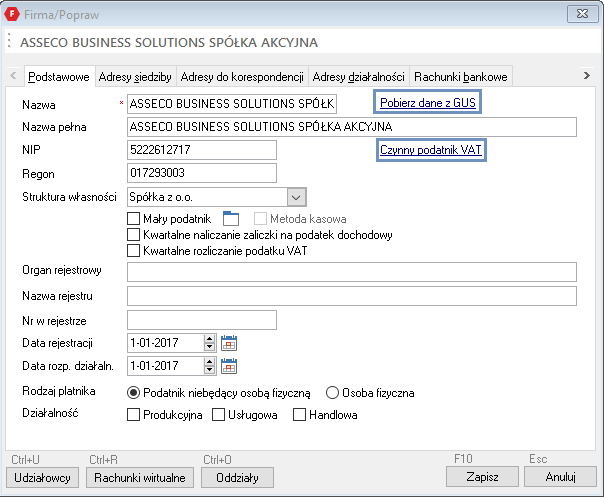Increase Data rejestracji with up spinner
The image size is (604, 497).
[210, 339]
